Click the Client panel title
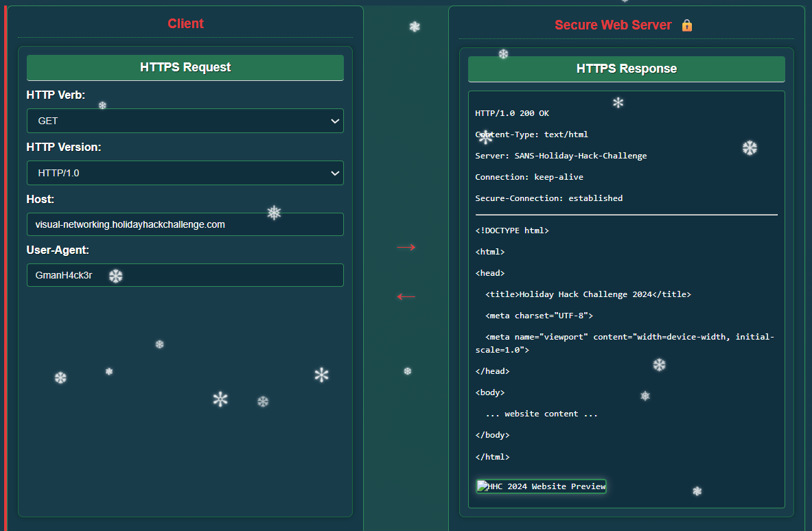Screen dimensions: 812x531 185,24
